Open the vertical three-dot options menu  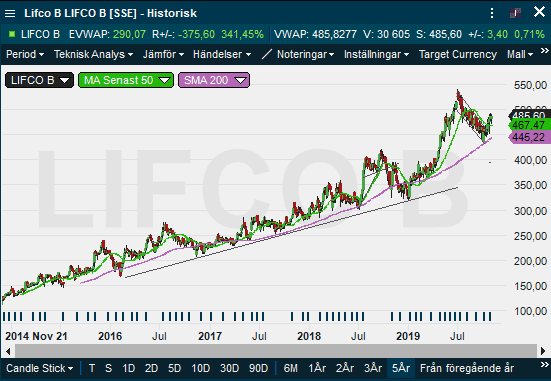click(x=492, y=13)
